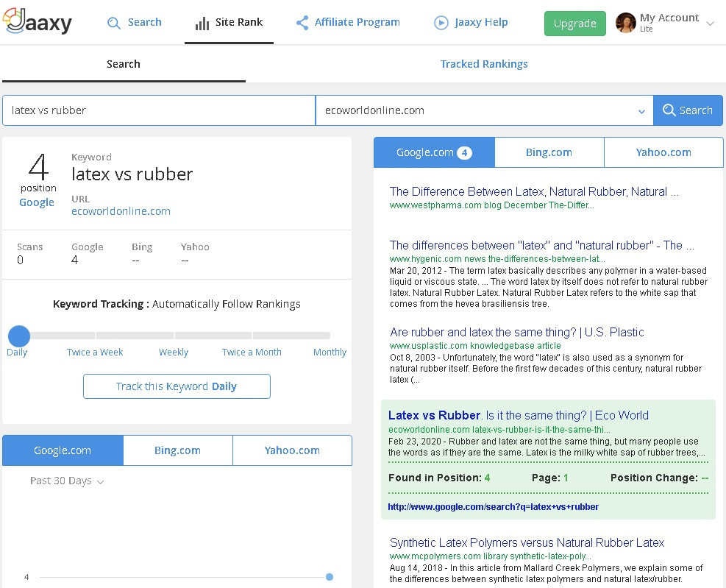Click the domain input field
The image size is (726, 588).
[484, 110]
